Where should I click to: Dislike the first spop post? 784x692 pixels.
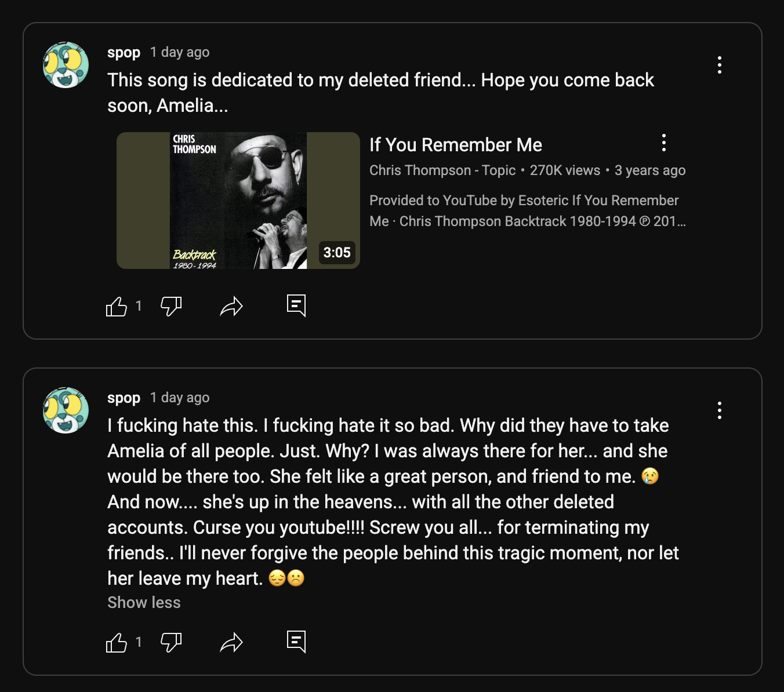coord(171,306)
